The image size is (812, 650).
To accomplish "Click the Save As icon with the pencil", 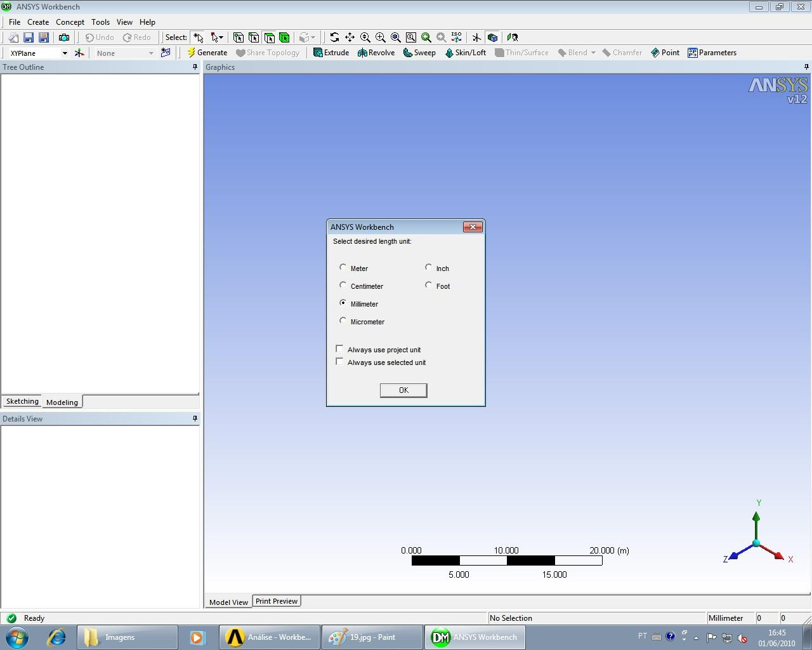I will click(44, 37).
